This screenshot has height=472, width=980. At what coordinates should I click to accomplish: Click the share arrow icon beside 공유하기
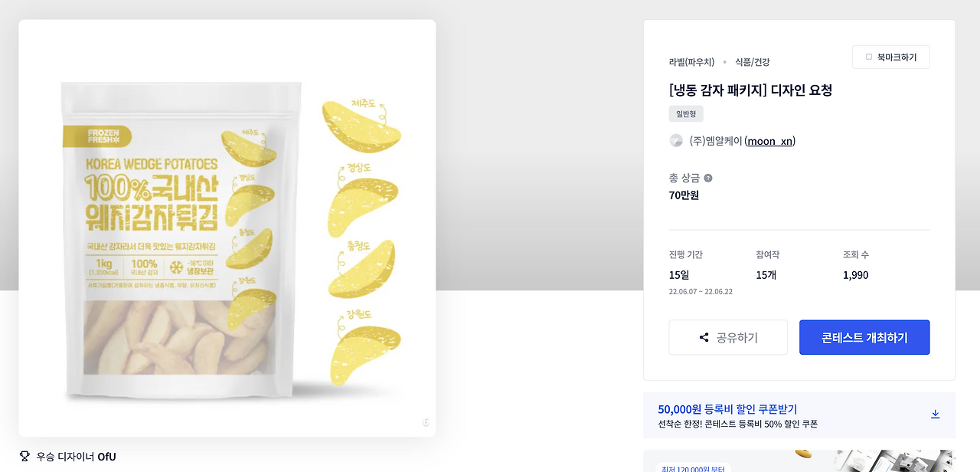pos(704,337)
